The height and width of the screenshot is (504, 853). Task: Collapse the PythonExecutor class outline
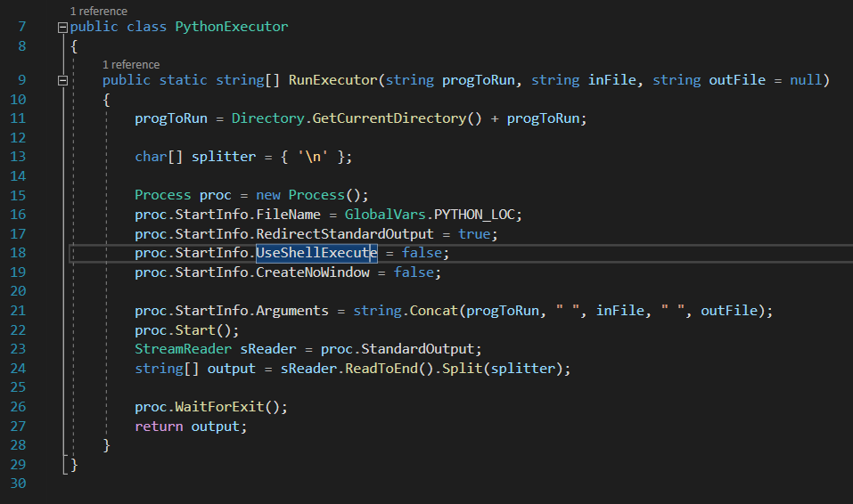tap(62, 28)
